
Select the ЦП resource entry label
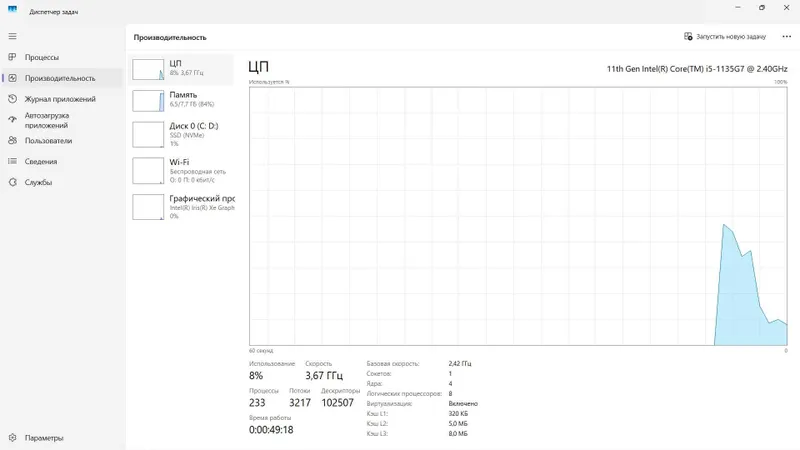175,63
